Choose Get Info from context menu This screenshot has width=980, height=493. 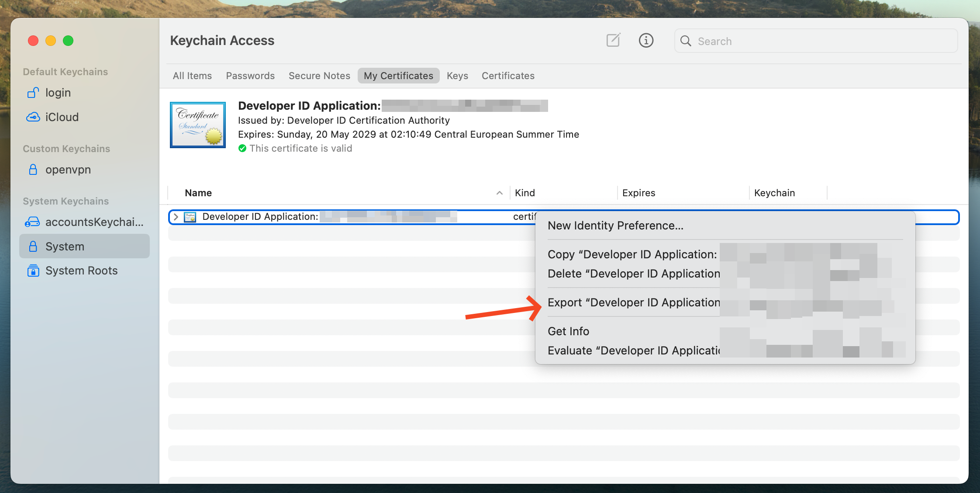point(725,331)
